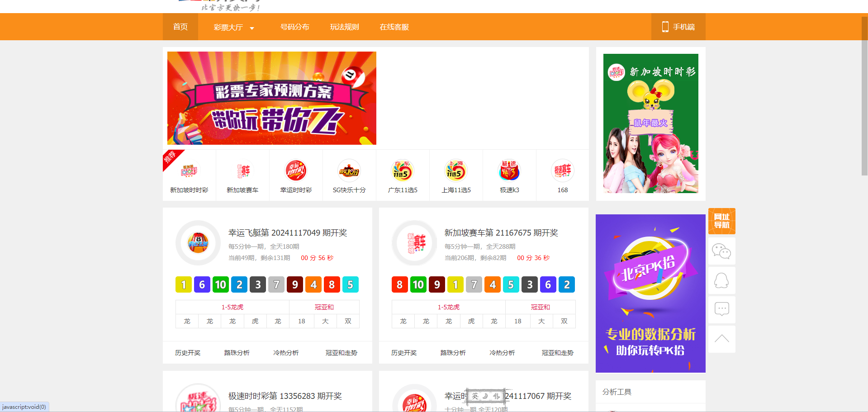Select the 幸运时时彩 lottery icon
868x412 pixels.
pyautogui.click(x=296, y=172)
